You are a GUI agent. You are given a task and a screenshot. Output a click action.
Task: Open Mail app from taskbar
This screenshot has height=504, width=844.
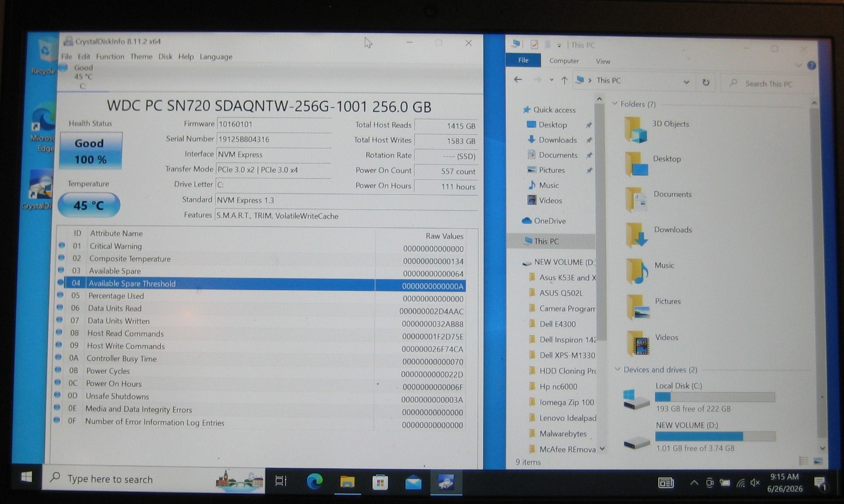(413, 482)
